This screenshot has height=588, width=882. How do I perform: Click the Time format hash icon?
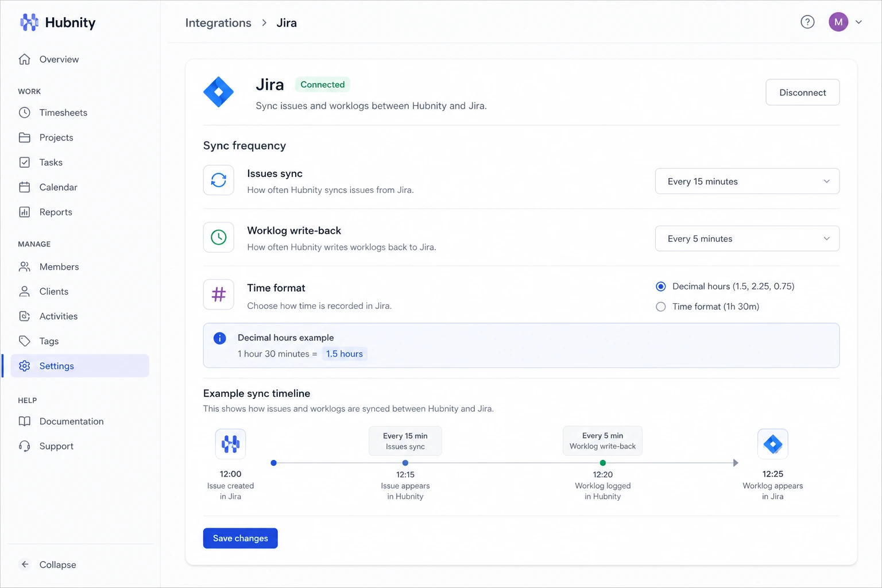219,295
